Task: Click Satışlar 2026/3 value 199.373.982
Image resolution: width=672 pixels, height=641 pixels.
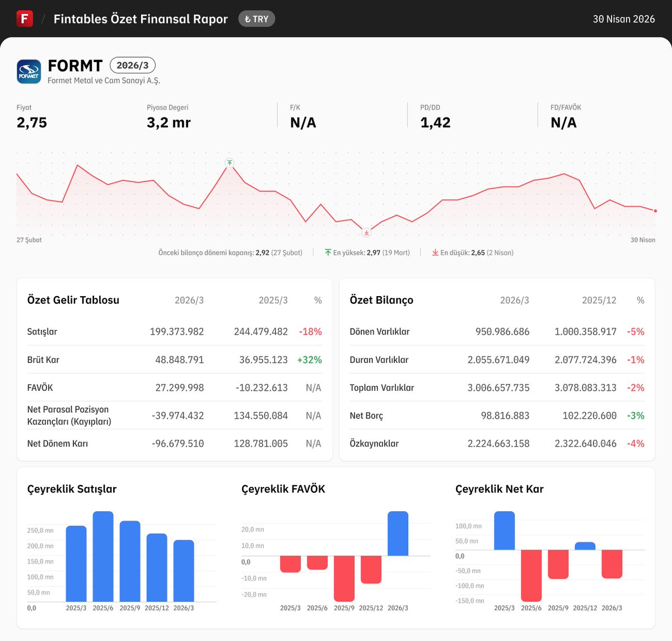Action: pyautogui.click(x=177, y=331)
